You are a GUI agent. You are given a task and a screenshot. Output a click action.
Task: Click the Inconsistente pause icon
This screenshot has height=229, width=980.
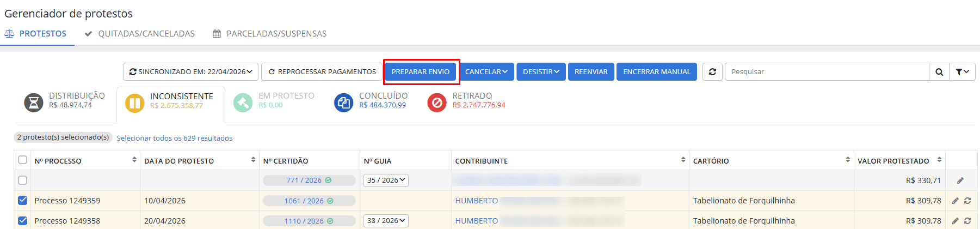pos(135,103)
